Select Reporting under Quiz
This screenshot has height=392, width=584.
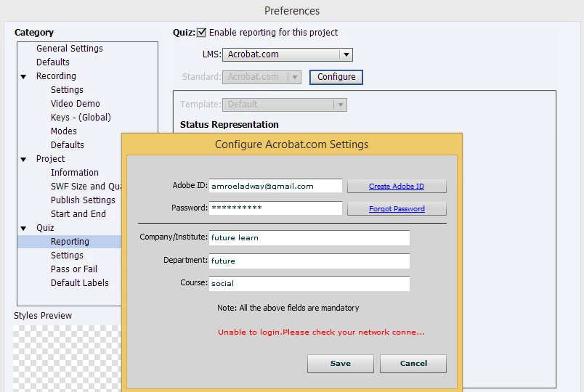click(70, 242)
